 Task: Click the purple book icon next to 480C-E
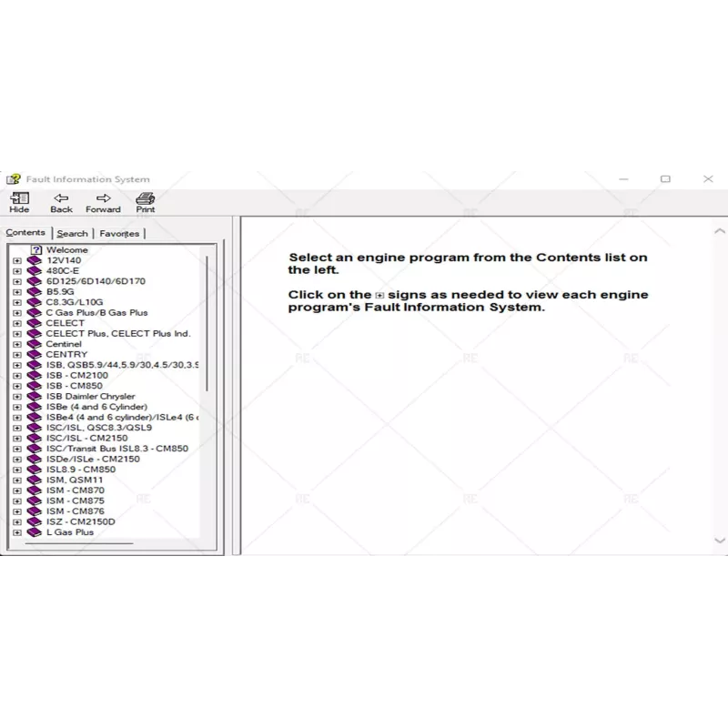pyautogui.click(x=34, y=270)
